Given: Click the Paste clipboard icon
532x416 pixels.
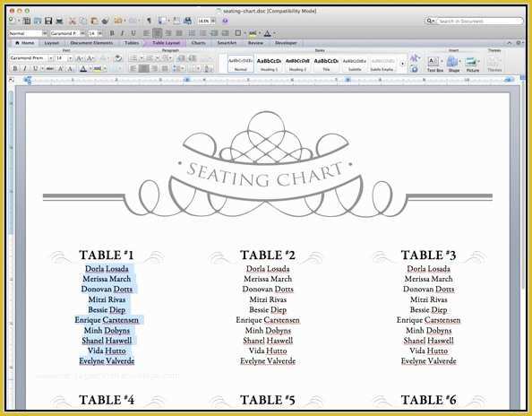Looking at the screenshot, I should [x=94, y=21].
